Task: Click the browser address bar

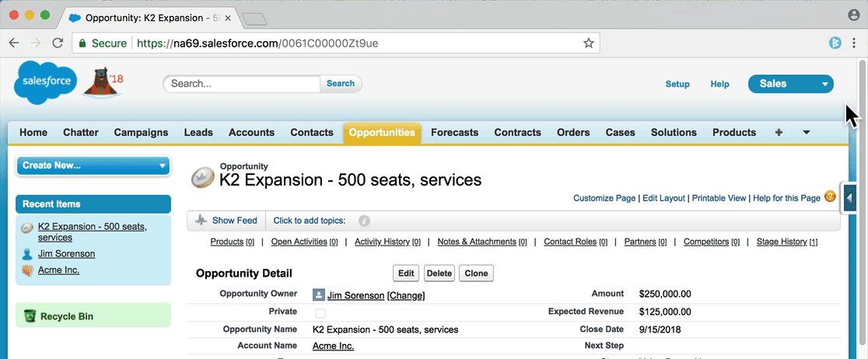Action: point(336,44)
